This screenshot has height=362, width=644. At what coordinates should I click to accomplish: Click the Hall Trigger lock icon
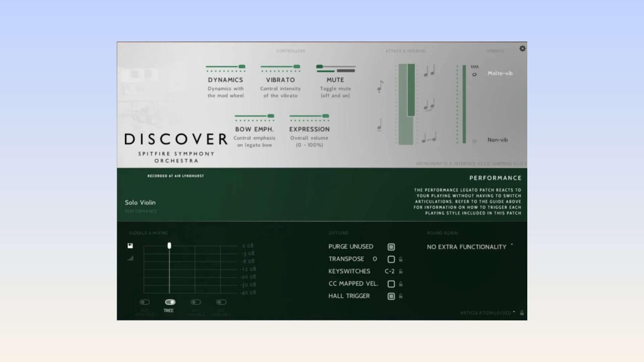(x=401, y=296)
